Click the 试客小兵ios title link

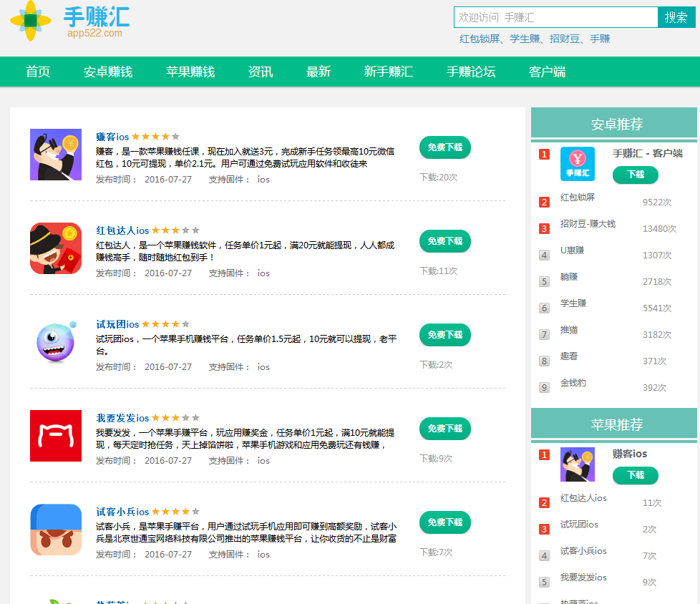(x=122, y=512)
